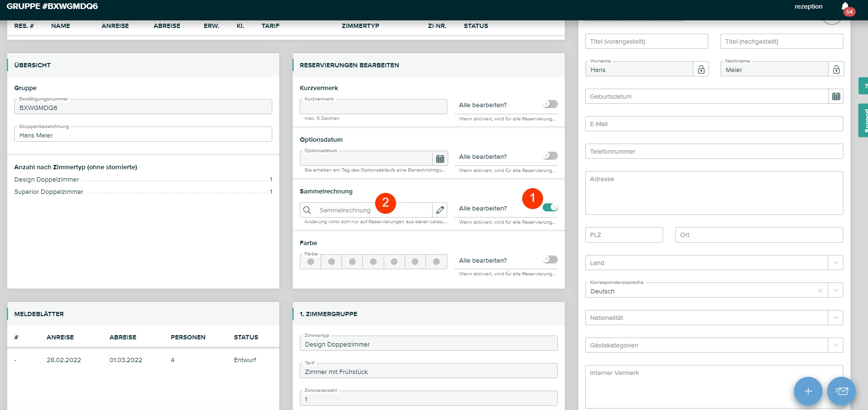Viewport: 868px width, 410px height.
Task: Click the lock icon next to Vorname
Action: [701, 70]
